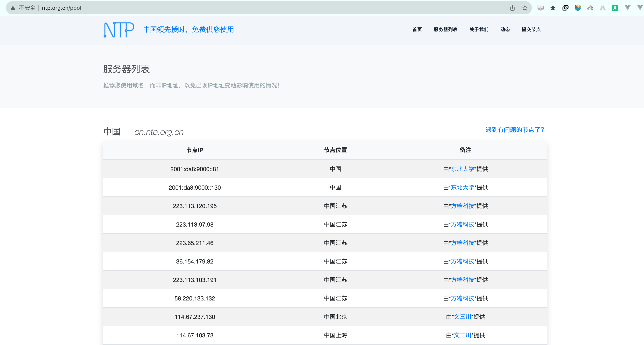
Task: Open 文三川 link in the 114.67.237.130 row
Action: pyautogui.click(x=462, y=317)
